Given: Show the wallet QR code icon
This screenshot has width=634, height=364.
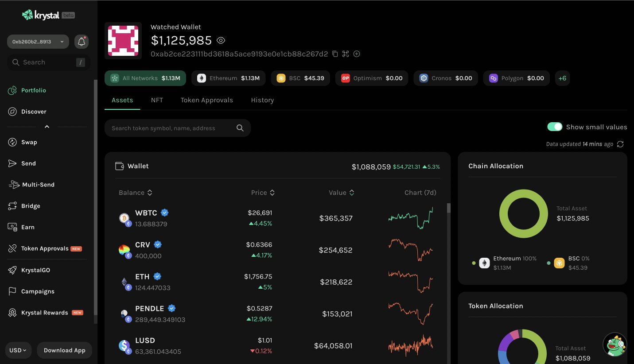Looking at the screenshot, I should pos(346,54).
